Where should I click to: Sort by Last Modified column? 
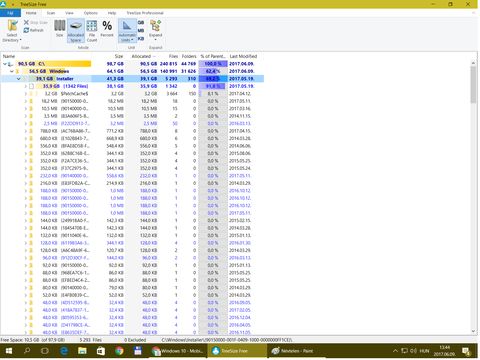pos(243,56)
